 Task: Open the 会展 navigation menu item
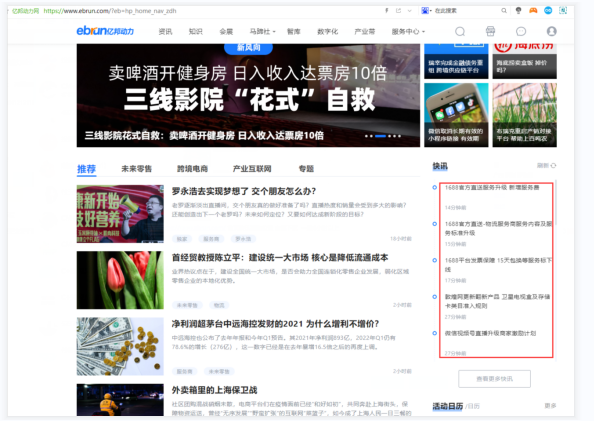tap(226, 31)
